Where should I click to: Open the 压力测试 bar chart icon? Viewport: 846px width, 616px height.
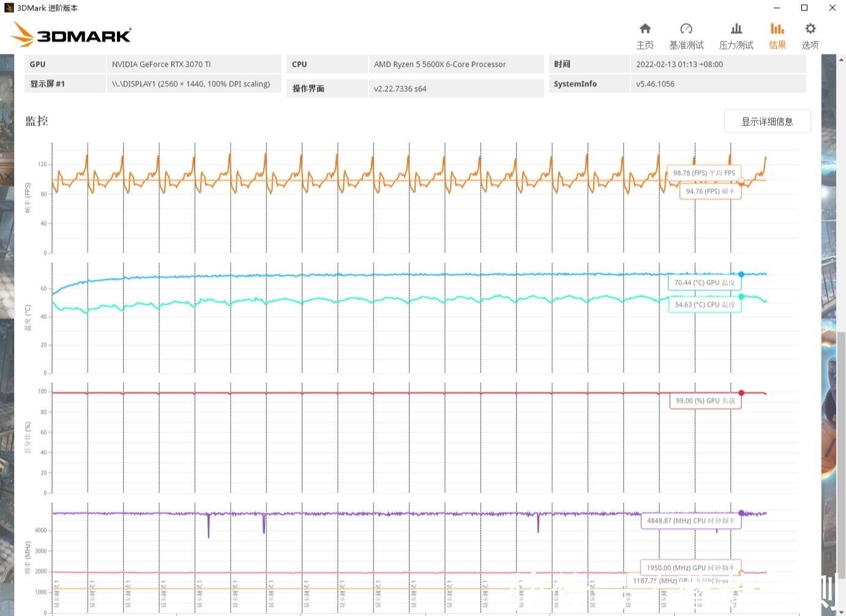[x=736, y=29]
